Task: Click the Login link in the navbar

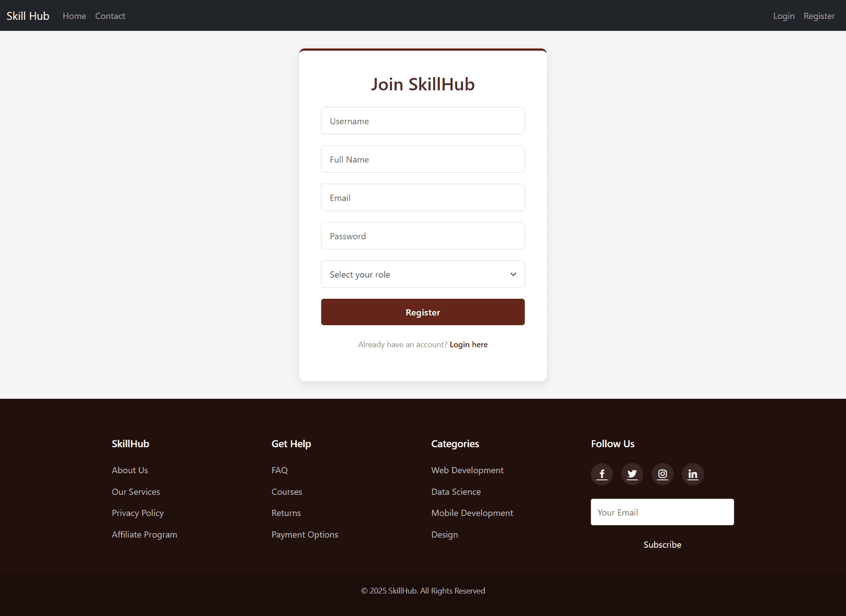Action: [x=783, y=15]
